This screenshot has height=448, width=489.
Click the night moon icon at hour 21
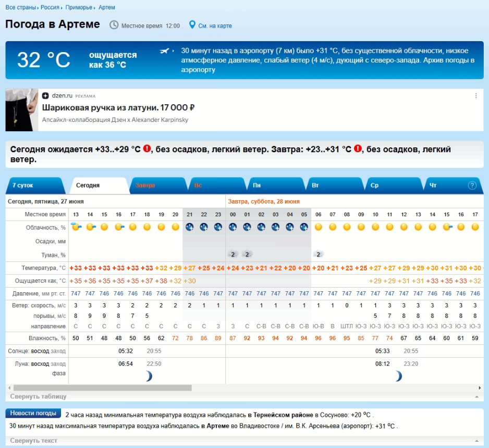(190, 227)
